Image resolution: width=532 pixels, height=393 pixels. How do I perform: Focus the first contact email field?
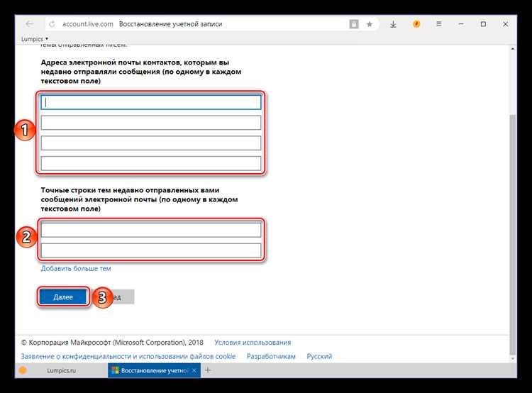tap(151, 102)
